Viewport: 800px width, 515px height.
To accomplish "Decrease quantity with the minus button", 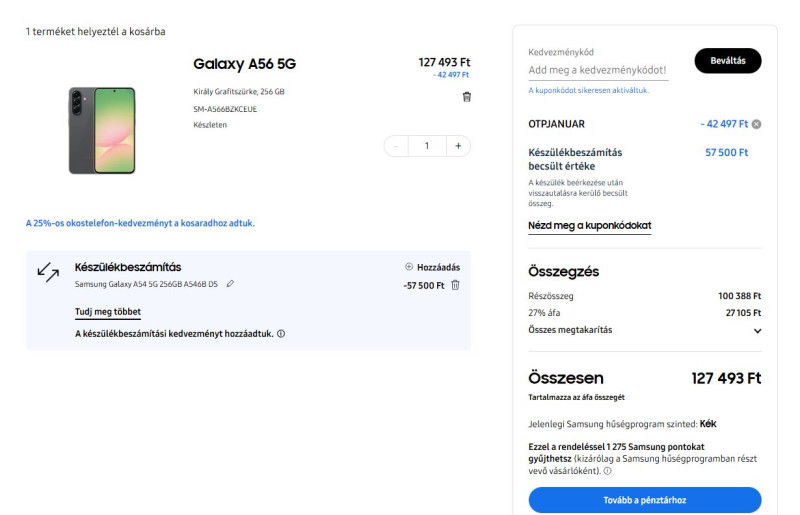I will 396,146.
